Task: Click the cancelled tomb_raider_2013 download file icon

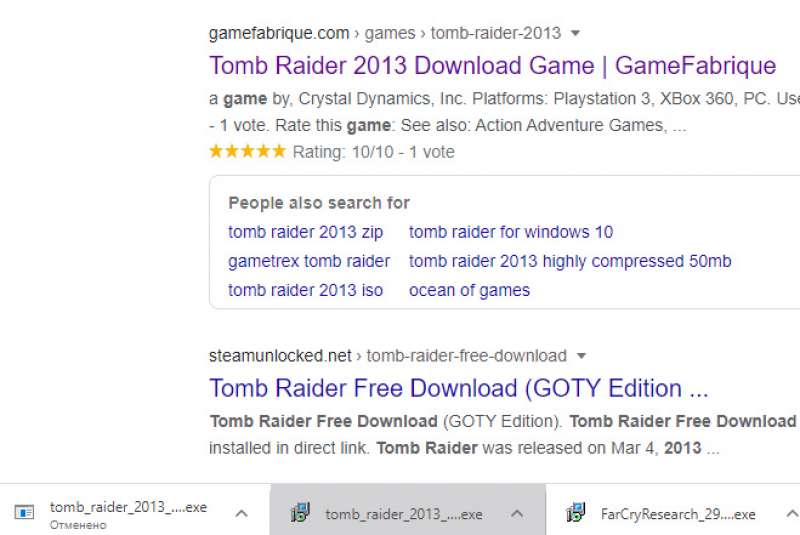Action: coord(24,512)
